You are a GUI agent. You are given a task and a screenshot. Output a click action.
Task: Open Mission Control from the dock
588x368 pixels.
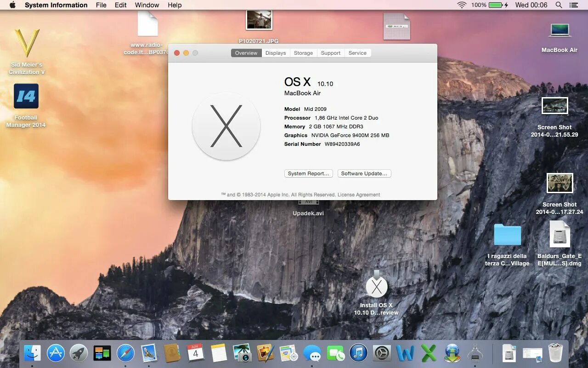click(x=102, y=353)
